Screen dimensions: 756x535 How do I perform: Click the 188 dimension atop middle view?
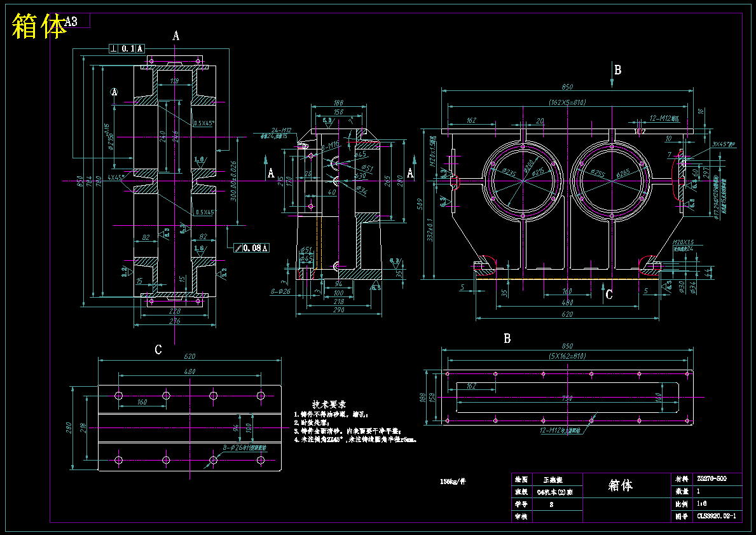[x=338, y=103]
